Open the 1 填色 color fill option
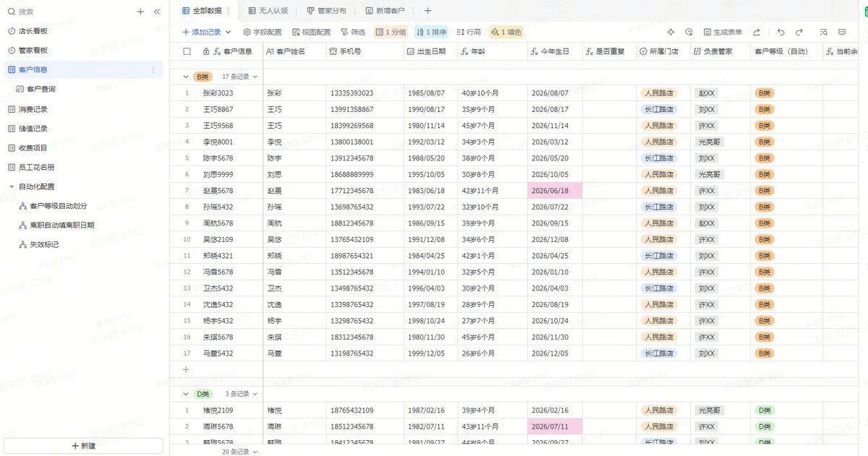The image size is (868, 456). click(506, 32)
